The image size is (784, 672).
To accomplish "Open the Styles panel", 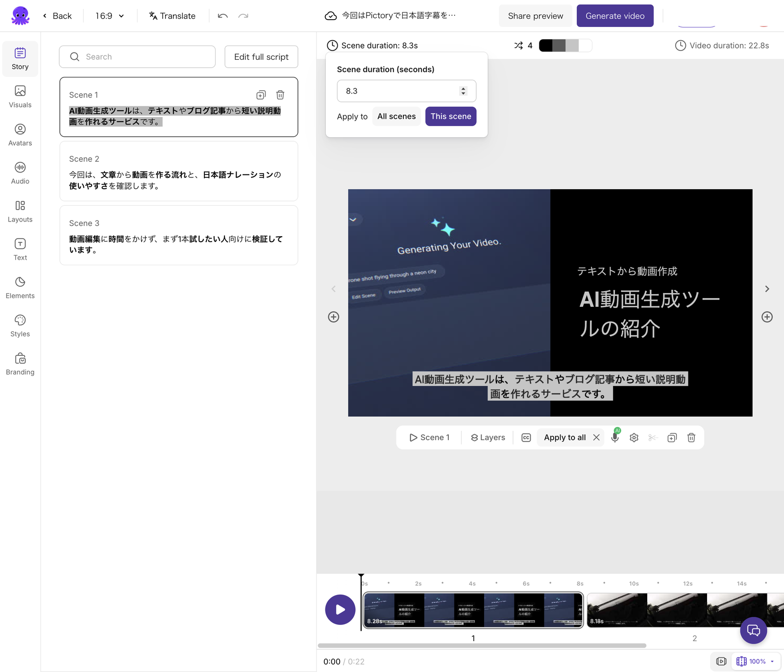I will 20,326.
